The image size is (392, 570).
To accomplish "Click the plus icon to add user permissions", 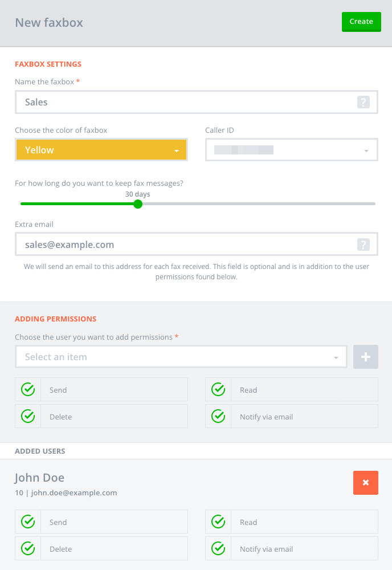I will 366,357.
